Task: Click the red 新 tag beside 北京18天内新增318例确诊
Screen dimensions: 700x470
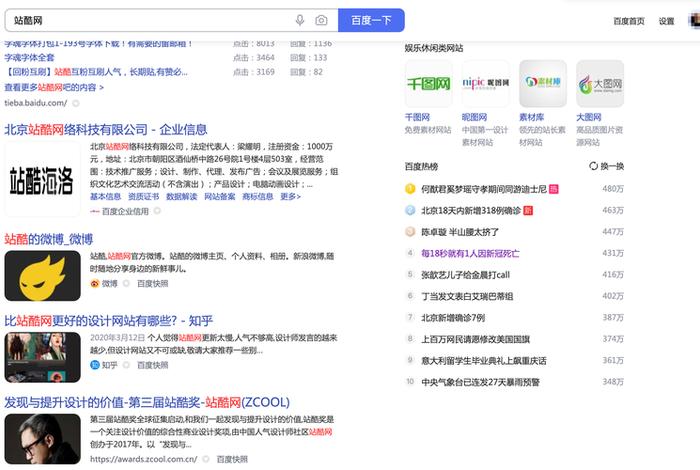Action: tap(528, 210)
